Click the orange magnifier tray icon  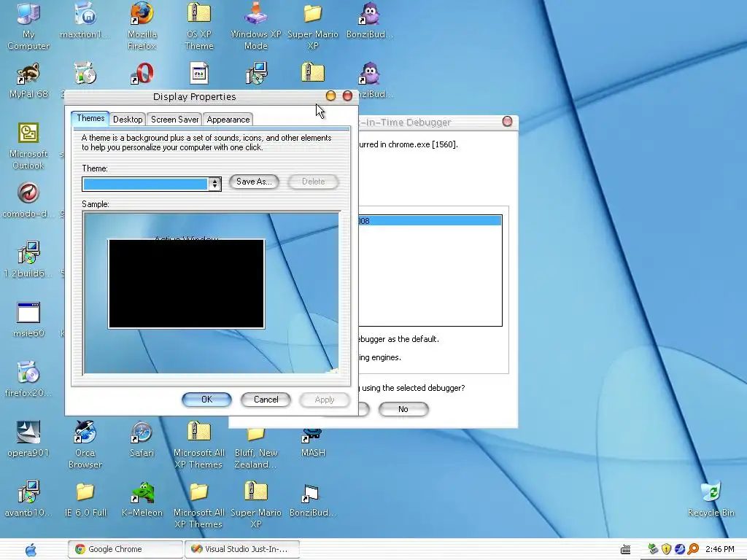point(693,549)
